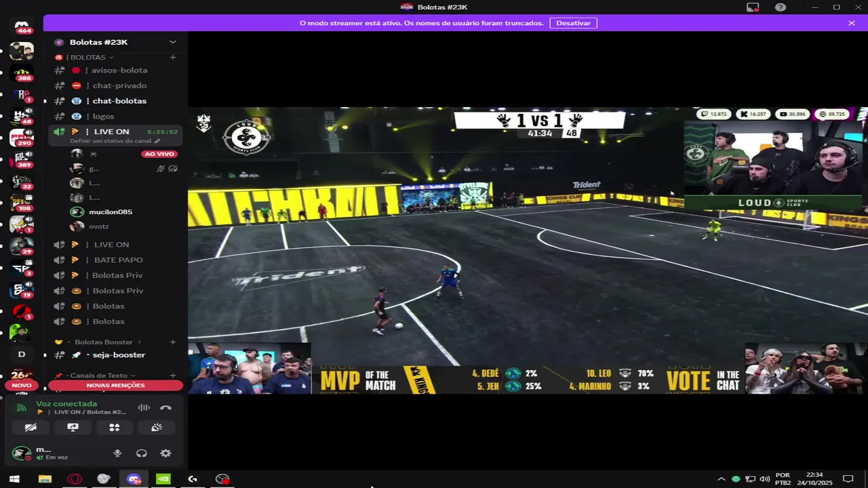Viewport: 868px width, 488px height.
Task: Click the live stream video view
Action: [x=528, y=251]
